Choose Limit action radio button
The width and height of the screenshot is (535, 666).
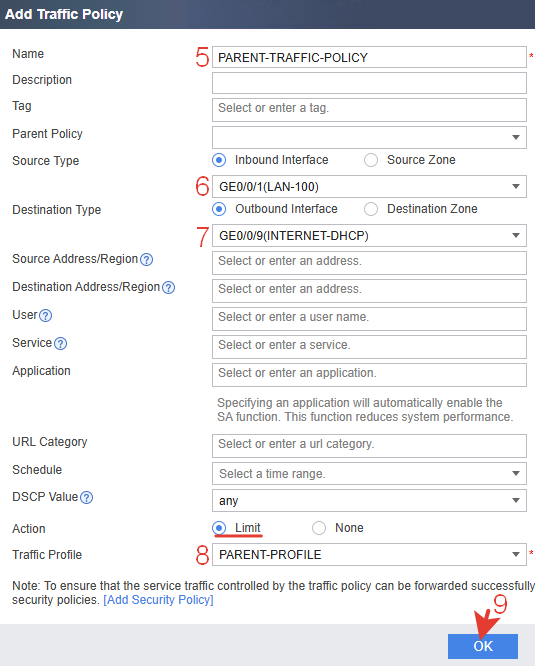click(x=219, y=528)
